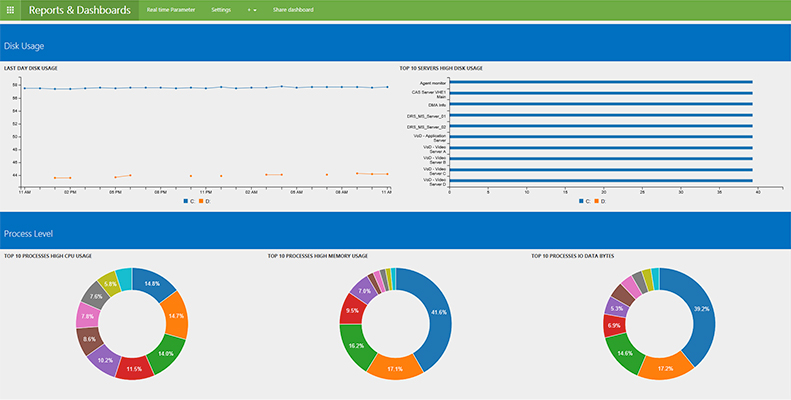
Task: Toggle D: legend in Top 10 Servers chart
Action: coord(600,201)
